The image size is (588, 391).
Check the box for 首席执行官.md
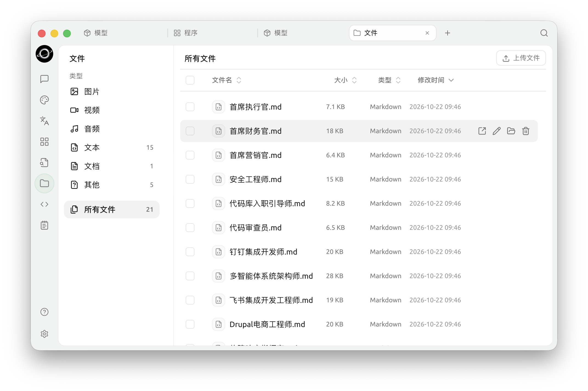pos(190,107)
